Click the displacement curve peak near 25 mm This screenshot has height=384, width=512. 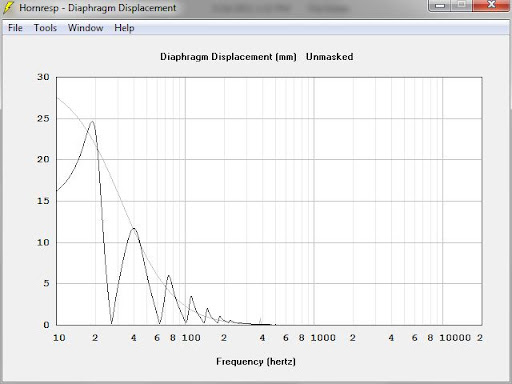[x=92, y=121]
